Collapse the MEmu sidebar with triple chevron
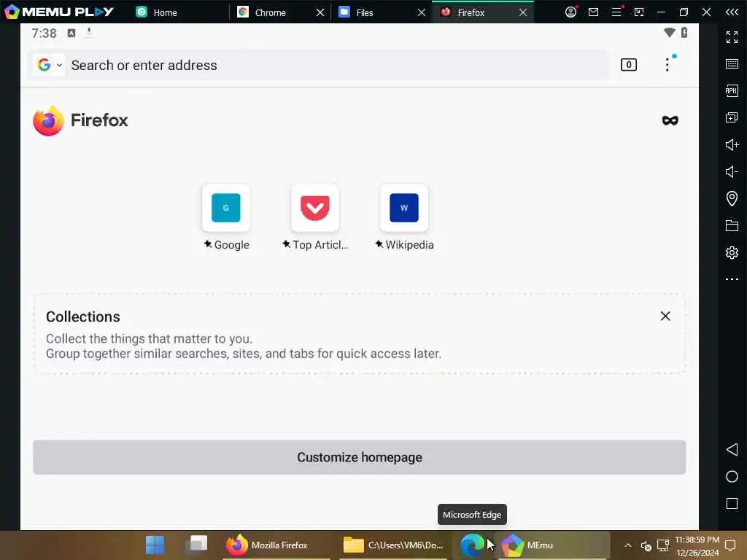Screen dimensions: 747x560 [732, 12]
